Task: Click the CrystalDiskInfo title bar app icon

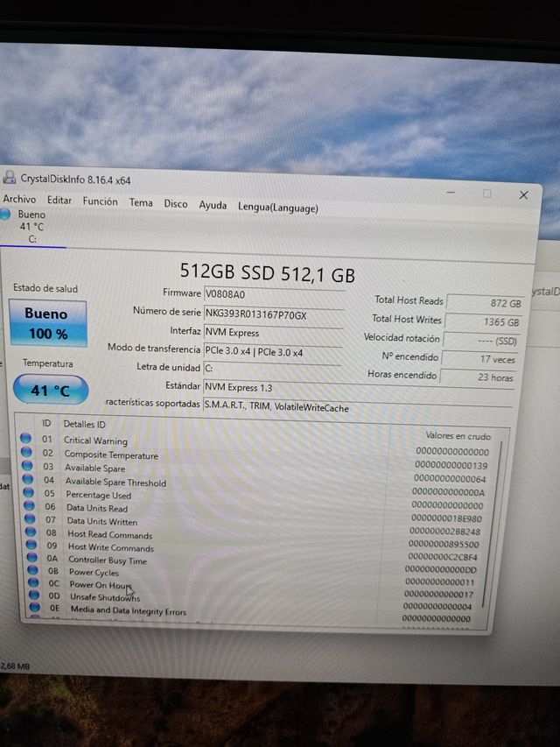Action: pos(9,179)
